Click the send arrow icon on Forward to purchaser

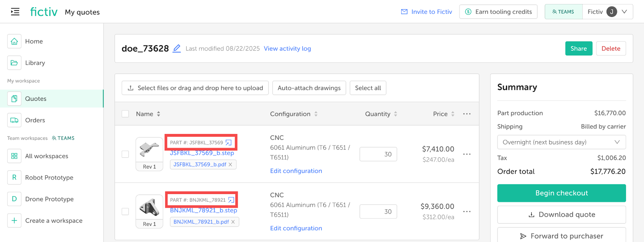coord(523,236)
